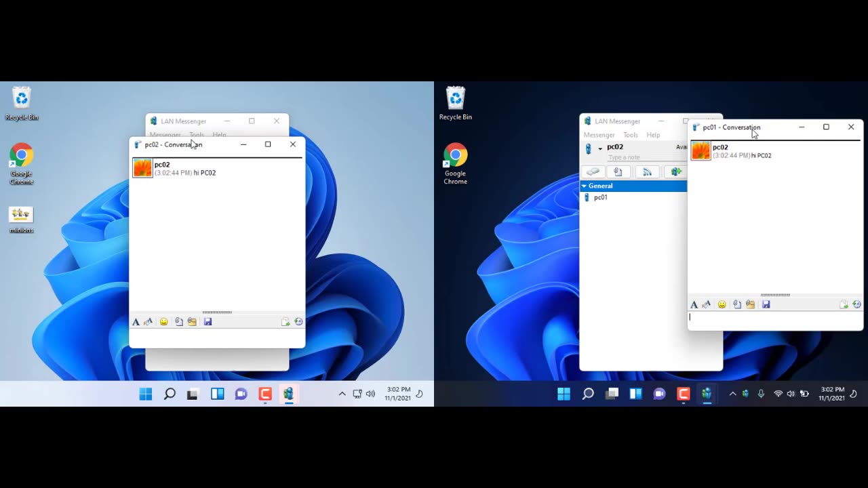868x488 pixels.
Task: Open the clock showing 3:02 PM on left taskbar
Action: pyautogui.click(x=399, y=394)
